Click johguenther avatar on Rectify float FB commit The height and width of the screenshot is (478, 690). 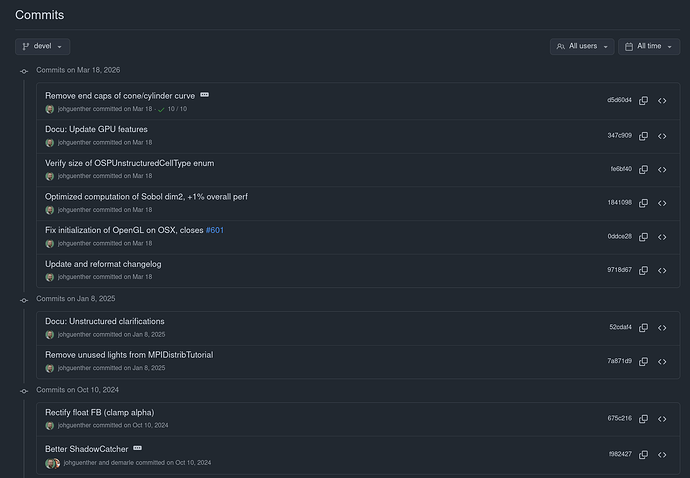[x=50, y=426]
